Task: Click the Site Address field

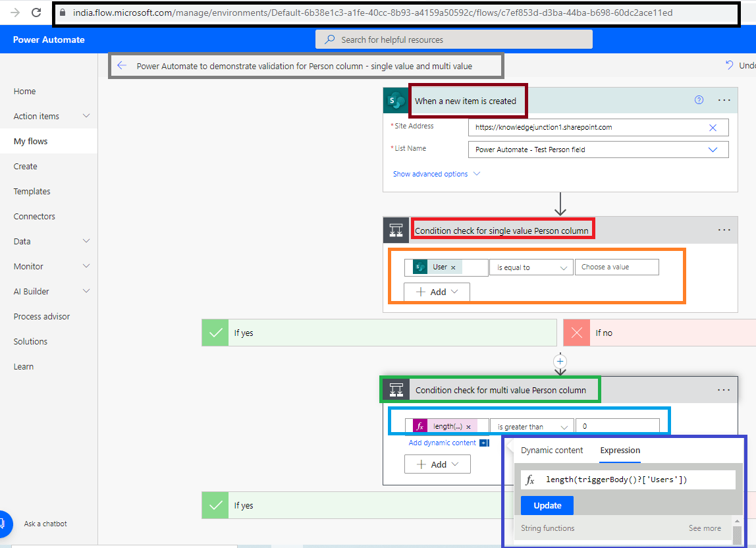Action: 598,127
